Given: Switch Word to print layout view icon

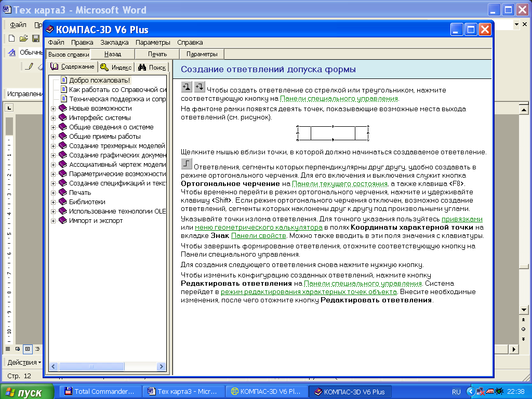Looking at the screenshot, I should [28, 349].
